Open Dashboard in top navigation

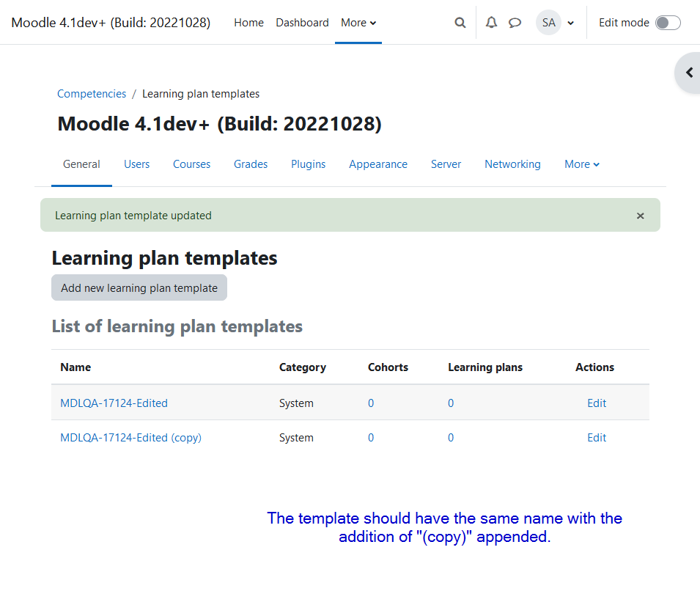302,23
